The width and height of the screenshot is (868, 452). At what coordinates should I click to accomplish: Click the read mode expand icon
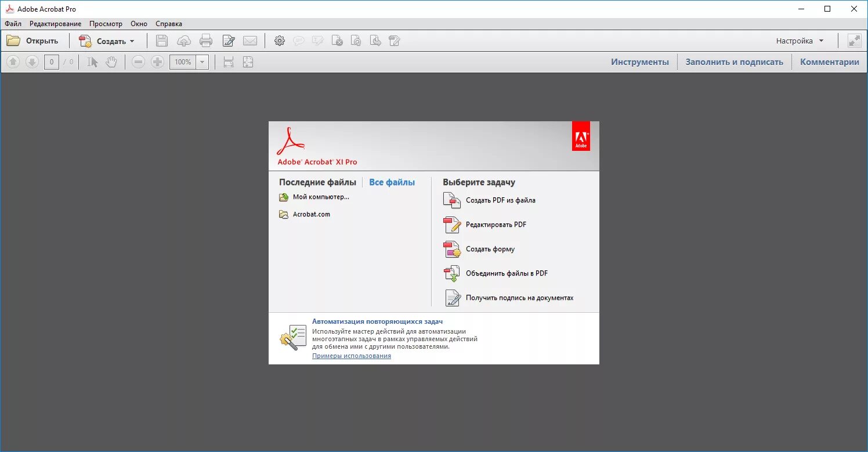(854, 41)
